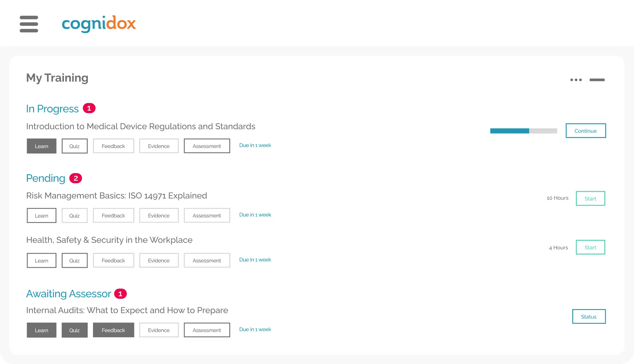The width and height of the screenshot is (634, 364).
Task: Open Assessment for Internal Audits course
Action: click(207, 330)
